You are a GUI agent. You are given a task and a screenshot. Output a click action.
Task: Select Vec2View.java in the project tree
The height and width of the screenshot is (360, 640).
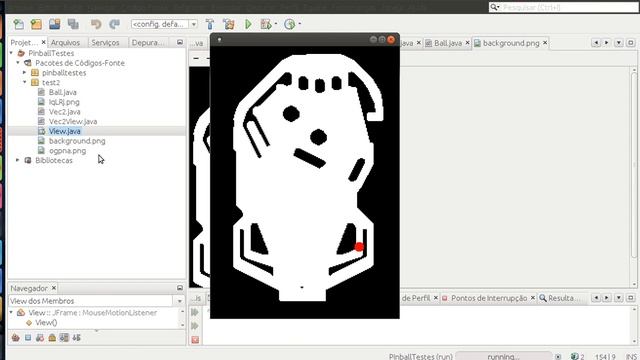[x=73, y=122]
